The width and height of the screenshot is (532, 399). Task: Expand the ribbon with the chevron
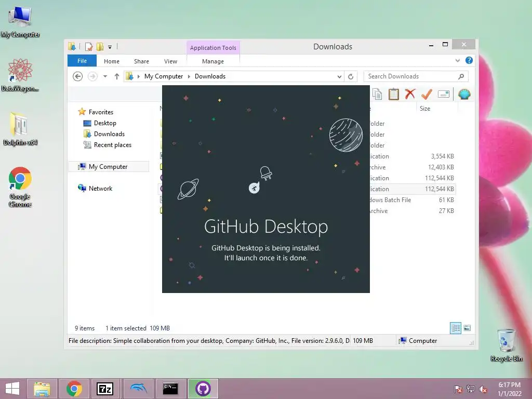[x=457, y=61]
